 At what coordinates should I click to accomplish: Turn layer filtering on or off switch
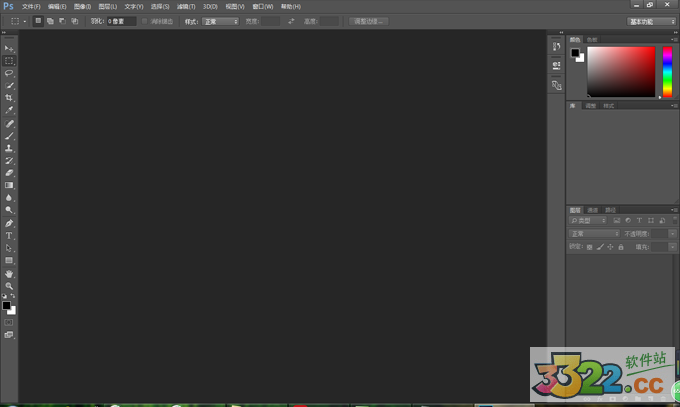[x=675, y=220]
